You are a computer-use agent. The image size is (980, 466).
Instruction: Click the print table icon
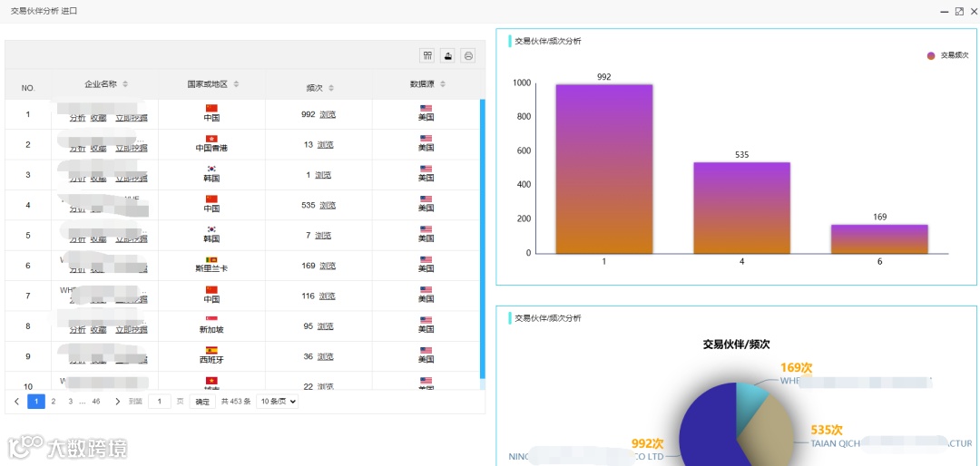[468, 55]
